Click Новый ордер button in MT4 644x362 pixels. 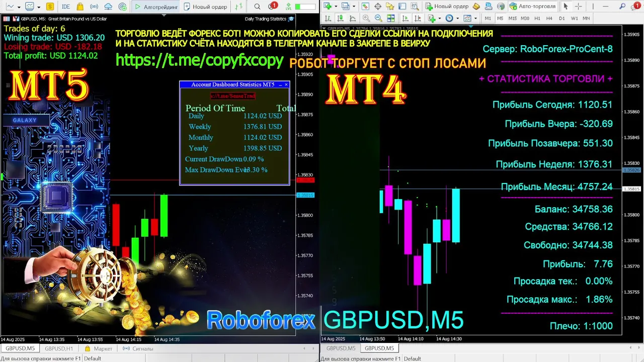point(447,6)
